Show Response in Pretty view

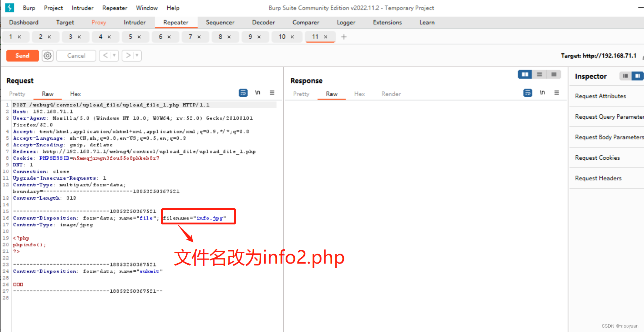(x=301, y=94)
